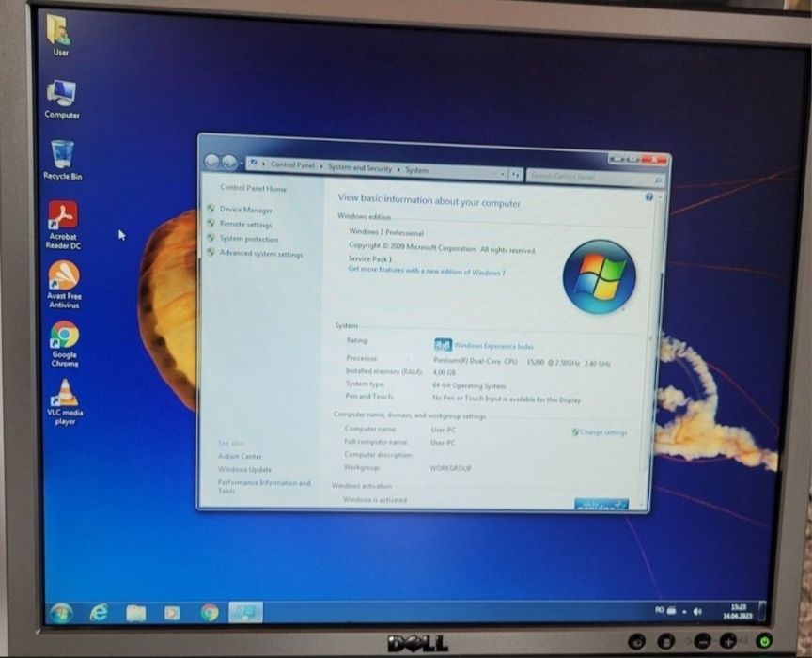812x658 pixels.
Task: Click Control Panel breadcrumb segment
Action: 292,164
